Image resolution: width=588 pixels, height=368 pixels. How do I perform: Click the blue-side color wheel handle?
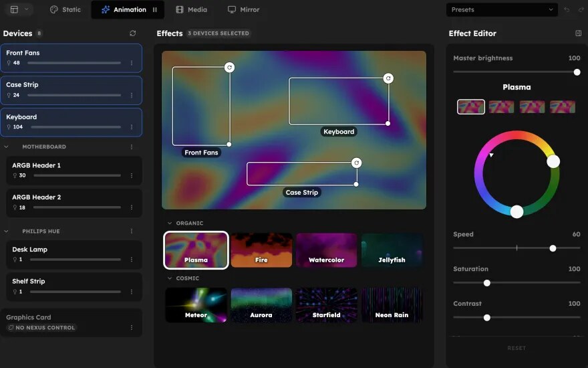click(517, 212)
